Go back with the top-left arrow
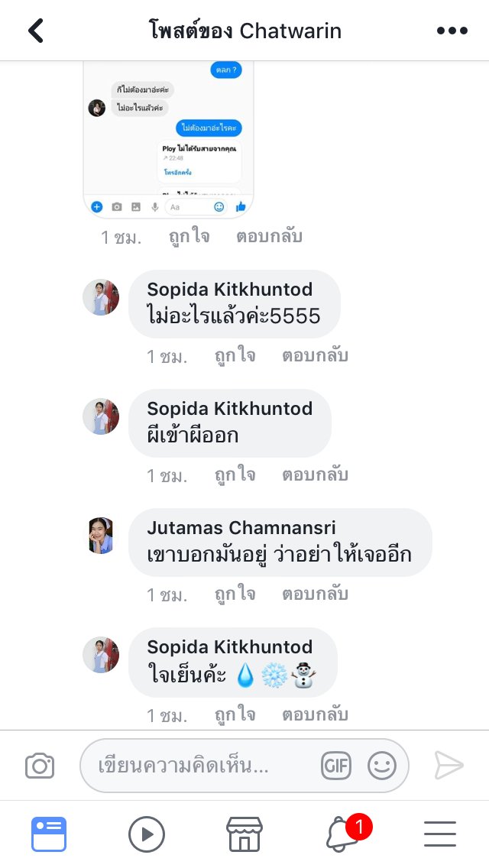 point(36,31)
